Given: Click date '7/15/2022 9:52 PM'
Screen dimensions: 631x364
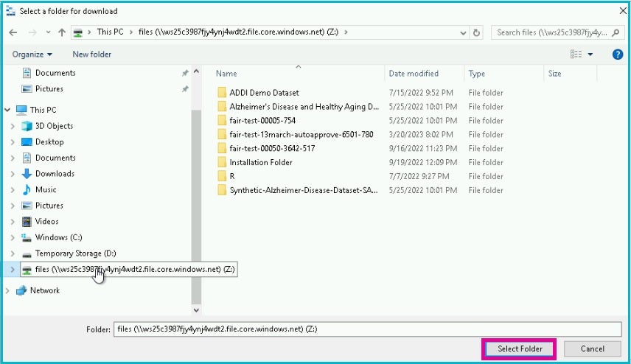Looking at the screenshot, I should 421,93.
